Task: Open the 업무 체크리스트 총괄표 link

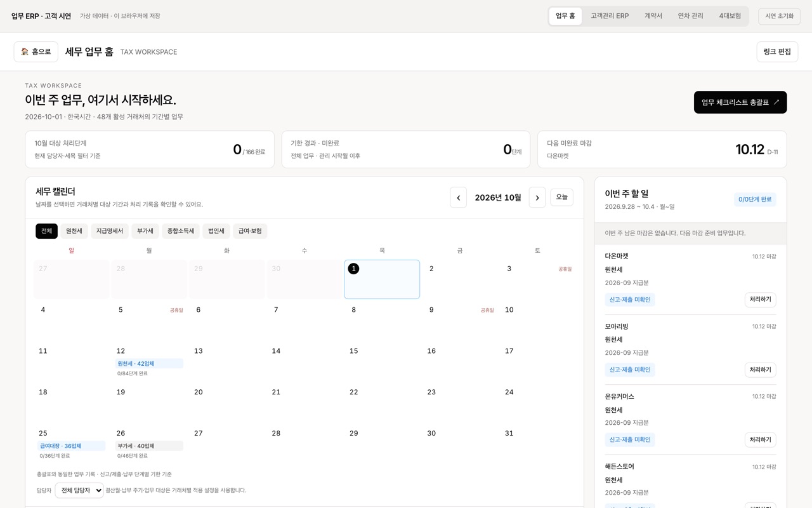Action: pyautogui.click(x=740, y=102)
